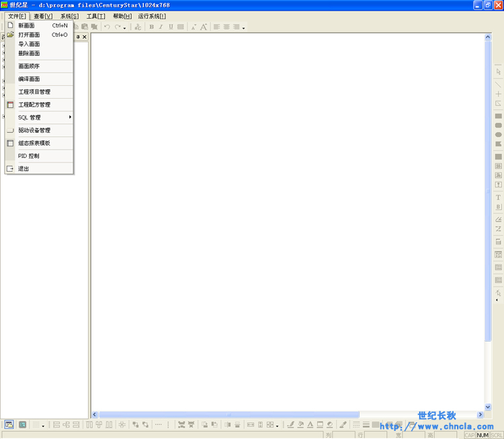Open the size-match dropdown arrow
Image resolution: width=504 pixels, height=439 pixels.
(278, 426)
